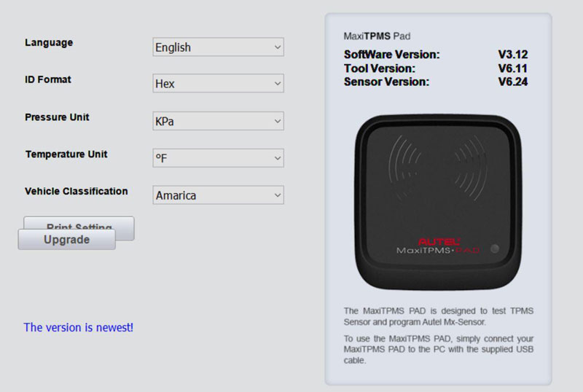
Task: Click the arrow of Vehicle Classification dropdown
Action: (278, 195)
